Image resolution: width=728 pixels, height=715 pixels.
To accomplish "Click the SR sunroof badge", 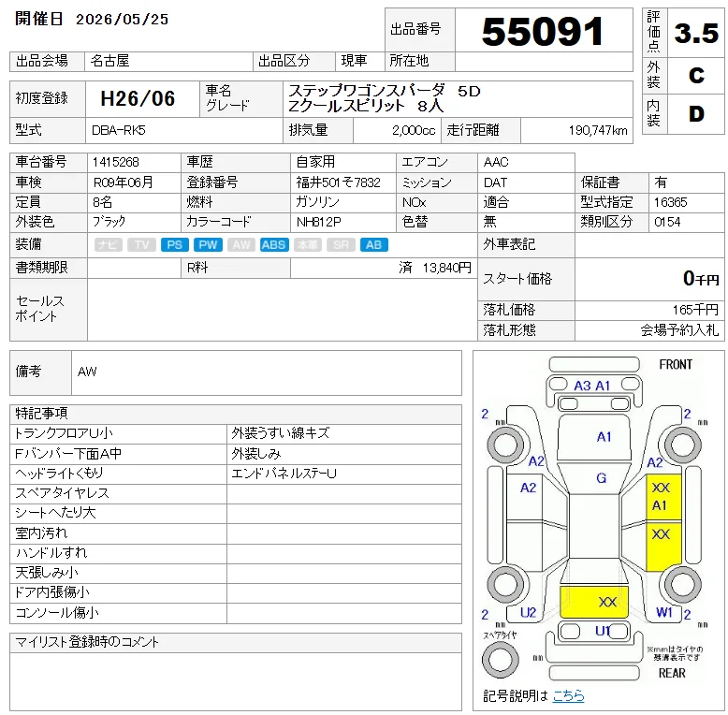I will (341, 244).
